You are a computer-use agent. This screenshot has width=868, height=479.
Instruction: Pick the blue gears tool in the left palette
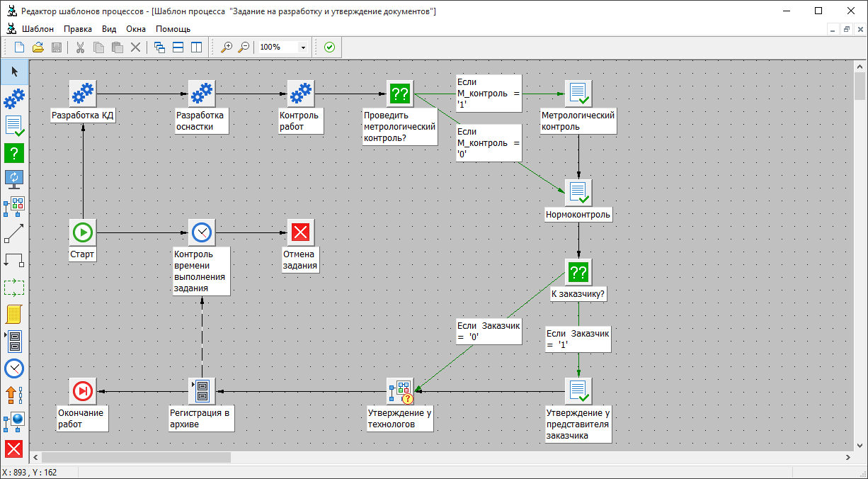pyautogui.click(x=14, y=98)
